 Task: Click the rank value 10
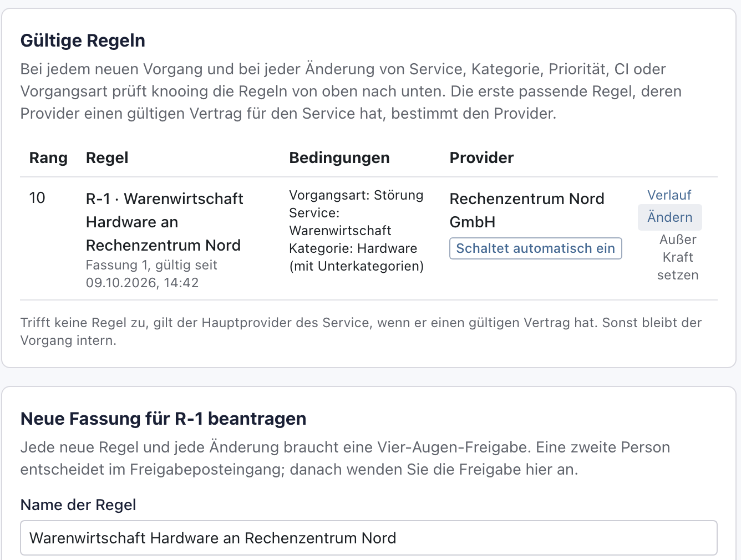pyautogui.click(x=37, y=198)
